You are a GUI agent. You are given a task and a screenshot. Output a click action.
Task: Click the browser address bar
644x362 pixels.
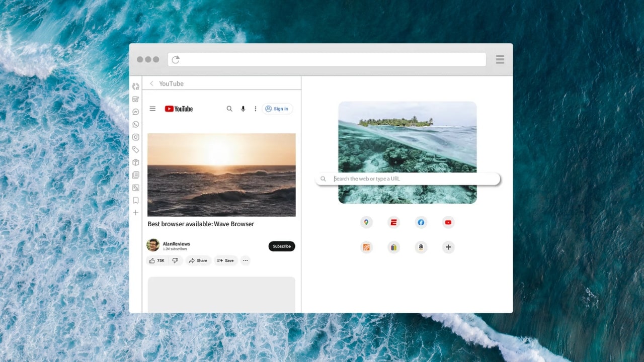(x=327, y=59)
